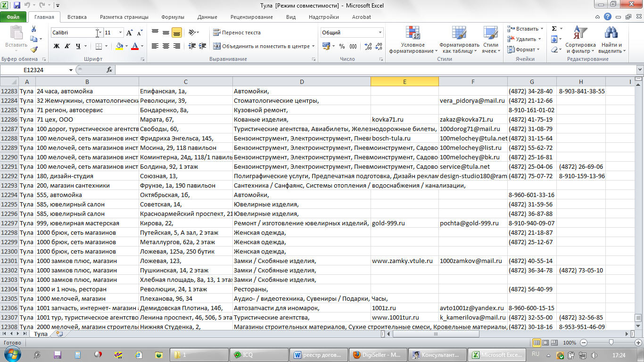Switch to Page Break Preview in status bar

[554, 343]
